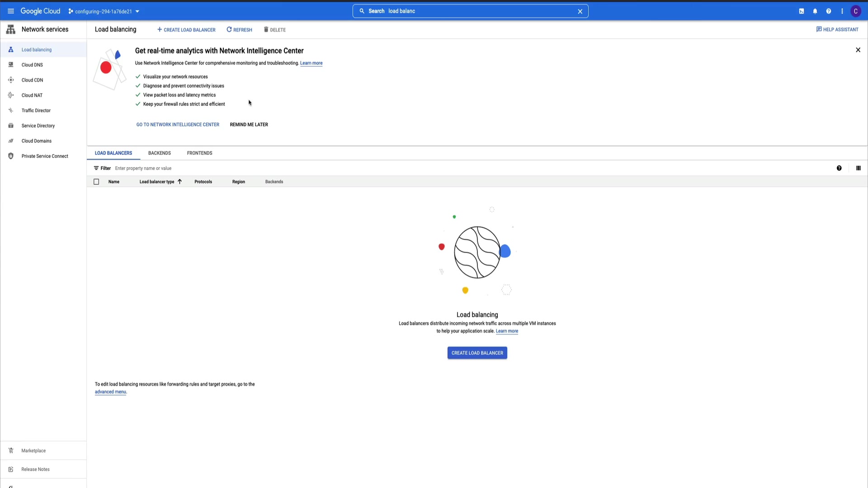
Task: Open the help question mark menu
Action: point(829,11)
